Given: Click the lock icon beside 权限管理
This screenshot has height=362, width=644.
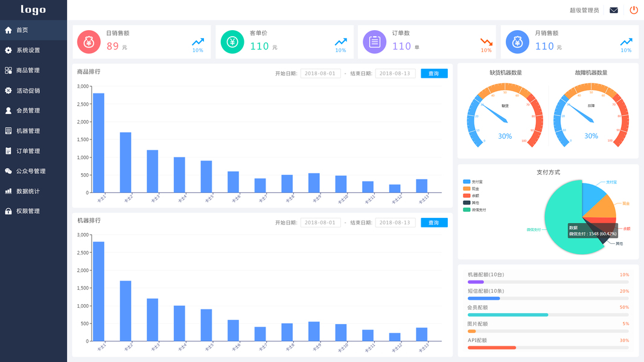Looking at the screenshot, I should 8,211.
